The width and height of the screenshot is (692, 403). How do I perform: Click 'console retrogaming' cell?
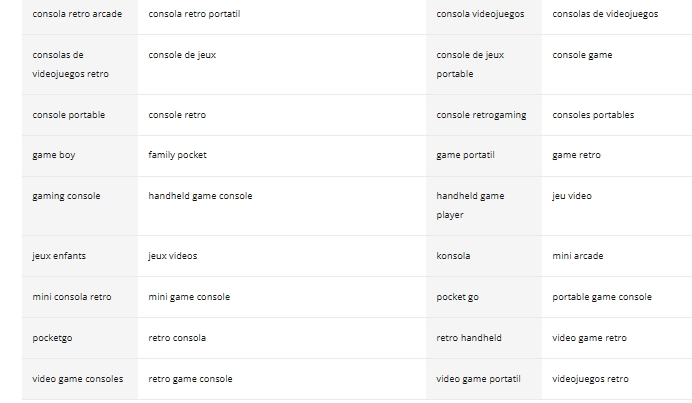[484, 115]
